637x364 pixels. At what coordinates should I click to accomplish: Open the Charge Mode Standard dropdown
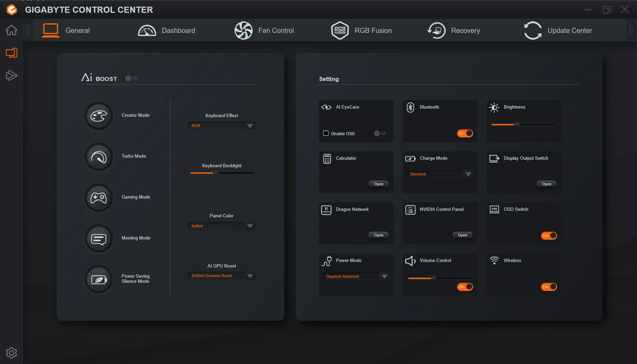tap(468, 174)
